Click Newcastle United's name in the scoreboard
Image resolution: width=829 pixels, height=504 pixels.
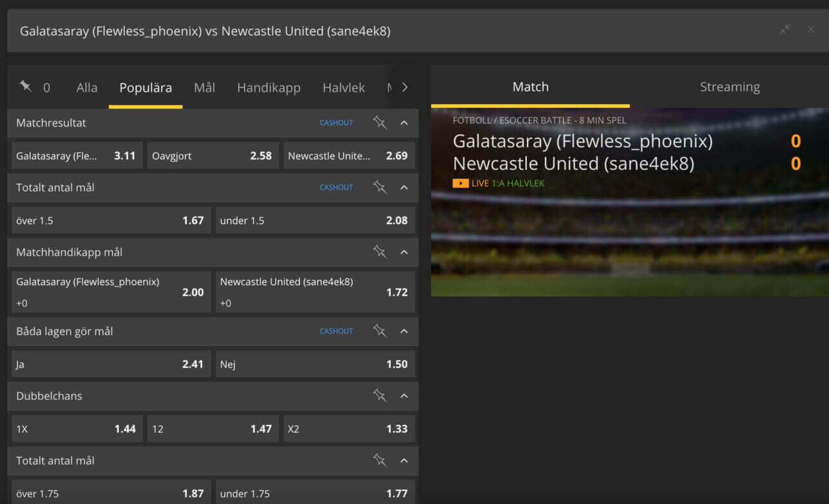(x=574, y=164)
